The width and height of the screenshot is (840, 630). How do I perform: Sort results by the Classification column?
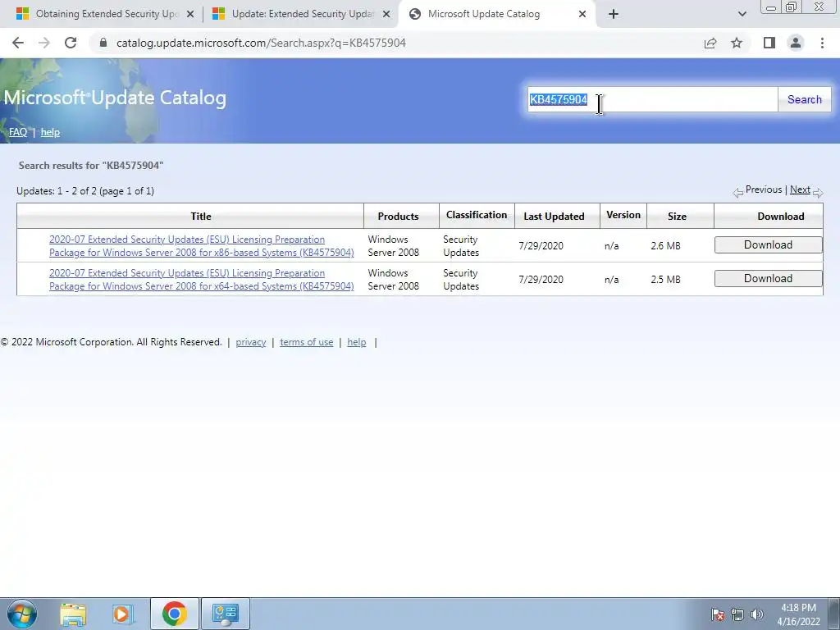pos(477,215)
